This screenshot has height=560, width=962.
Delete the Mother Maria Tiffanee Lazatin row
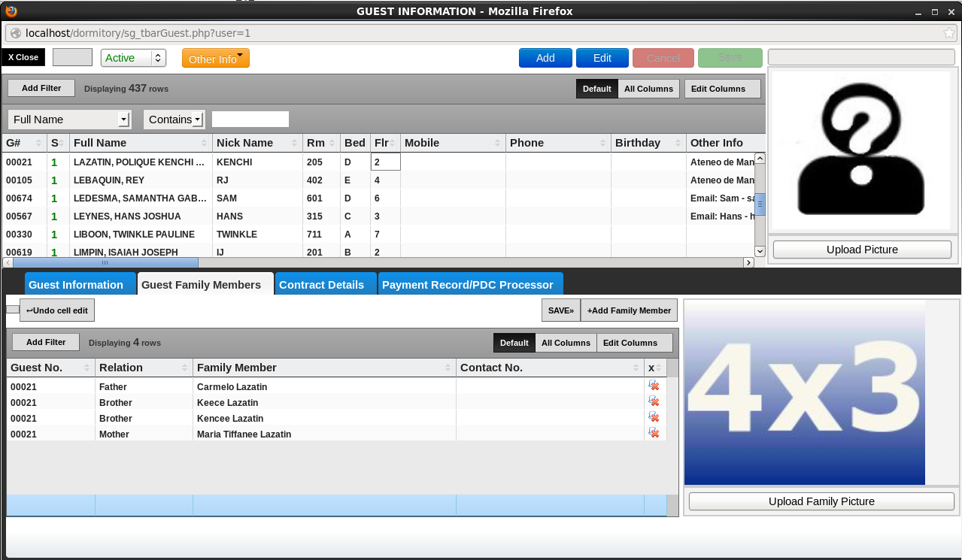[654, 433]
